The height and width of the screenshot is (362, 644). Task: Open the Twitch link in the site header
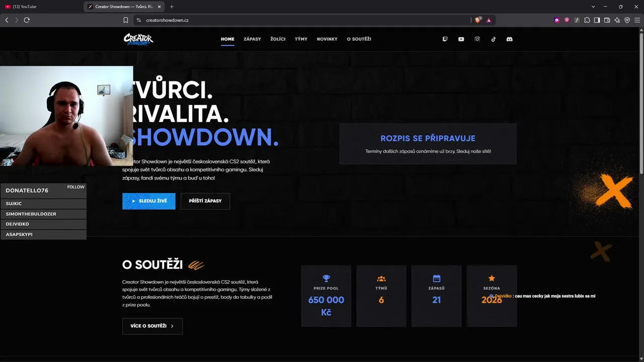click(x=445, y=39)
